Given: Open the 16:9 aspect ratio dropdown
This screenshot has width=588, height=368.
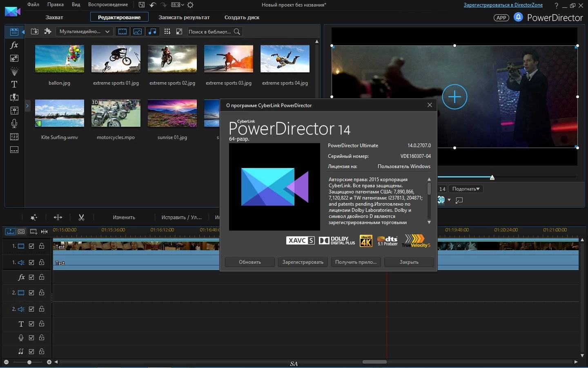Looking at the screenshot, I should 178,5.
